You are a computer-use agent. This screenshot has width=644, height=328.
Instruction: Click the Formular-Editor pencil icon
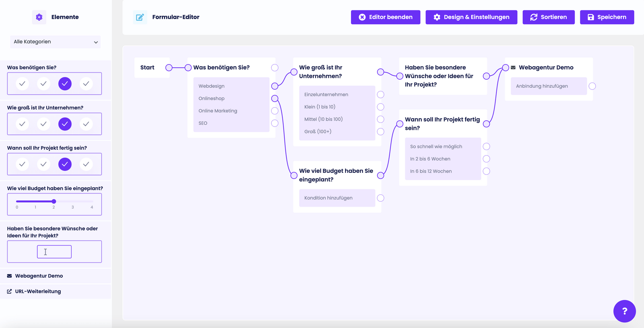click(x=140, y=17)
